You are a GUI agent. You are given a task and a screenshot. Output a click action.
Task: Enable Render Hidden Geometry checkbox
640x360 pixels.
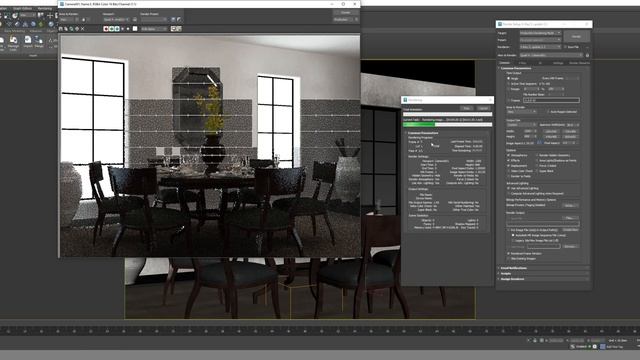coord(537,155)
